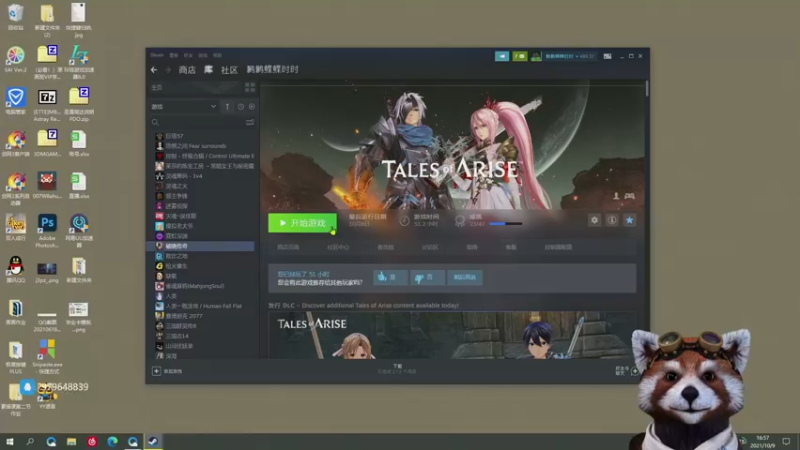Image resolution: width=800 pixels, height=450 pixels.
Task: Click the achievements medal icon
Action: (x=460, y=220)
